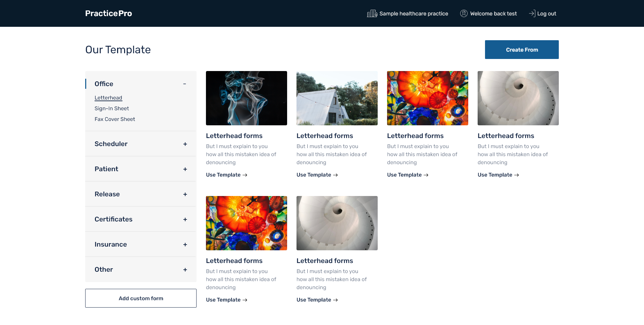Viewport: 644px width, 325px height.
Task: Select Letterhead under Office
Action: [x=108, y=98]
